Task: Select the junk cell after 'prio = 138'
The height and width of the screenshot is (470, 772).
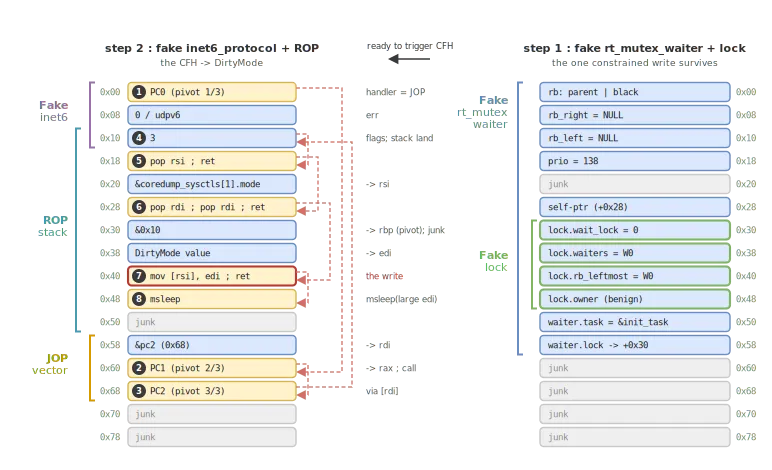Action: (635, 184)
